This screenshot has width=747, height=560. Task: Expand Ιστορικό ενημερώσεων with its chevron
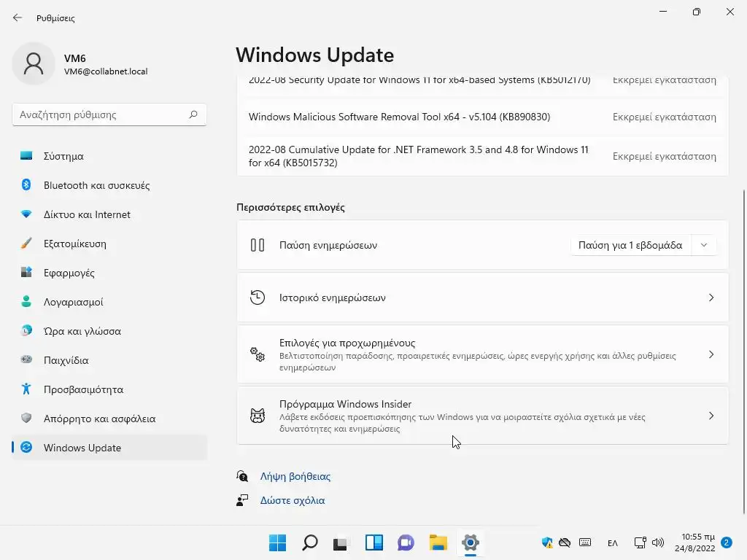tap(711, 297)
